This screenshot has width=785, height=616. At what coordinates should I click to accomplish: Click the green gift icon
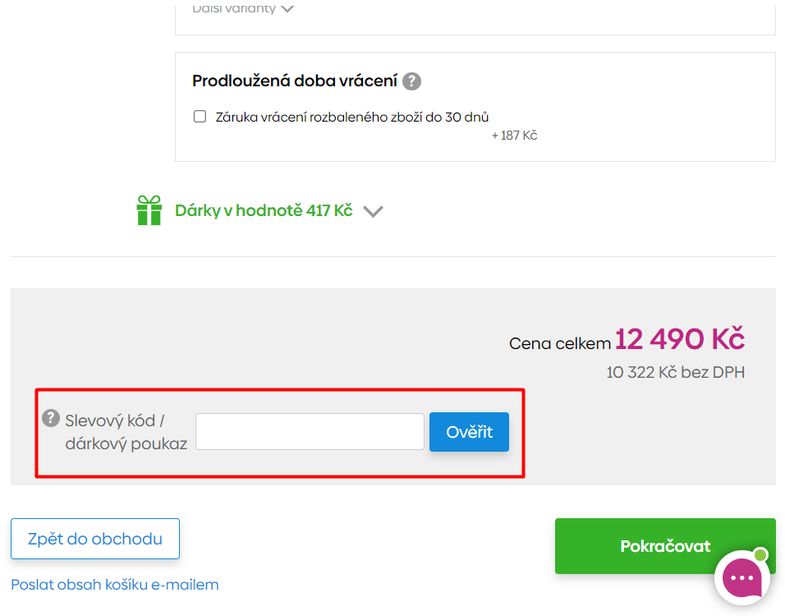(x=149, y=210)
